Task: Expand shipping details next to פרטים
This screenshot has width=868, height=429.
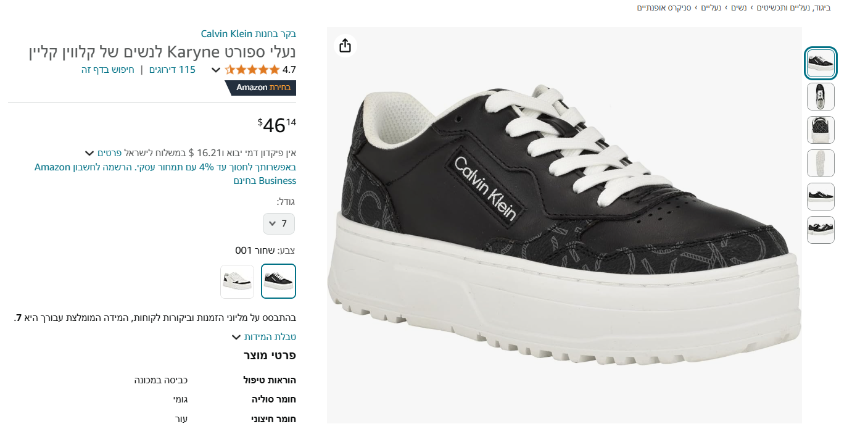Action: pyautogui.click(x=90, y=152)
